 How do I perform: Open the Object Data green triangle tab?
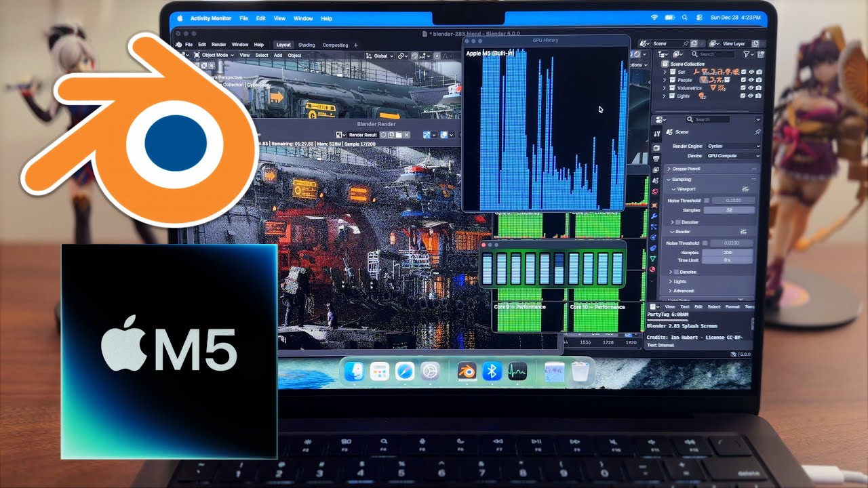pyautogui.click(x=654, y=258)
